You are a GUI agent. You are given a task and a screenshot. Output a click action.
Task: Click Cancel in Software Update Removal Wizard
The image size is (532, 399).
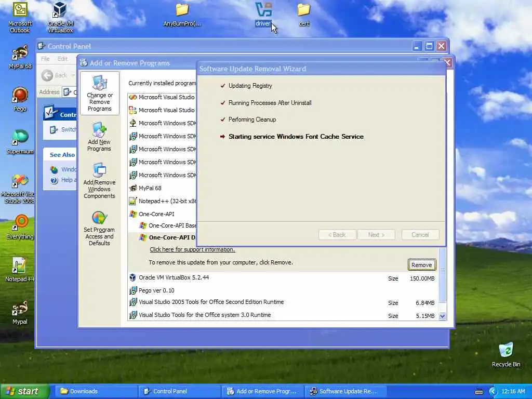tap(420, 235)
